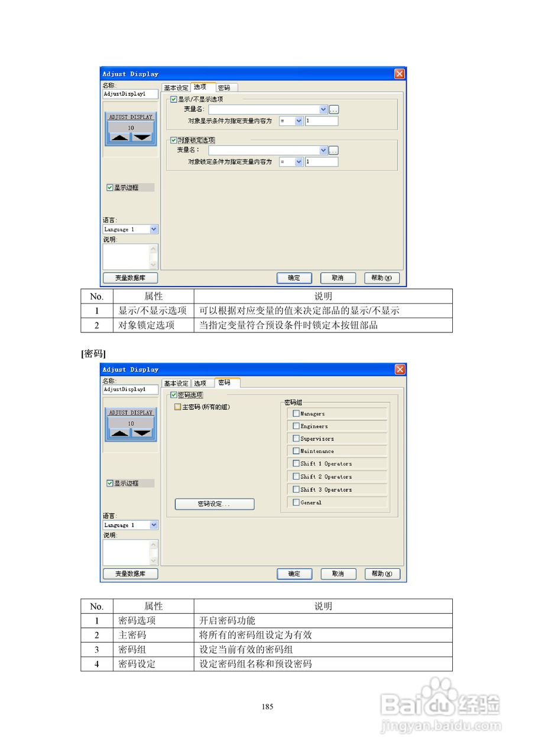This screenshot has width=535, height=756.
Task: Click the browse "..." icon beside 显示/不显示 变量名
Action: coord(333,109)
